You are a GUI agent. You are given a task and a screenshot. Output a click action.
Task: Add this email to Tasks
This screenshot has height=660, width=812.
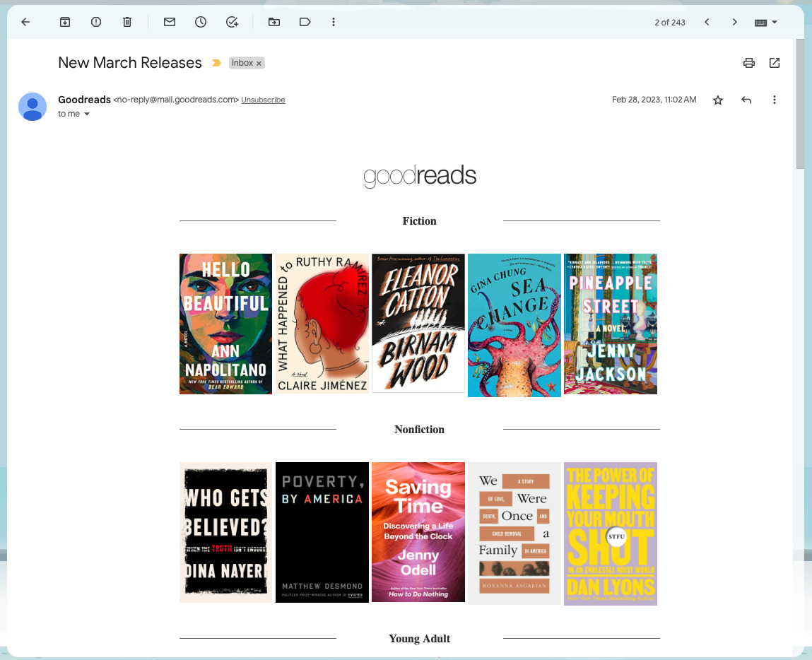click(233, 22)
